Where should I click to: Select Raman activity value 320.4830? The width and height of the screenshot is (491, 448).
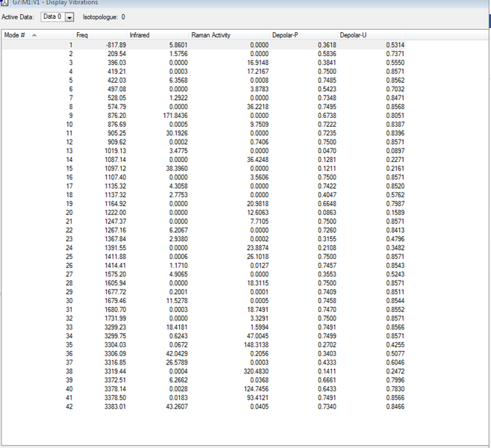click(x=256, y=371)
